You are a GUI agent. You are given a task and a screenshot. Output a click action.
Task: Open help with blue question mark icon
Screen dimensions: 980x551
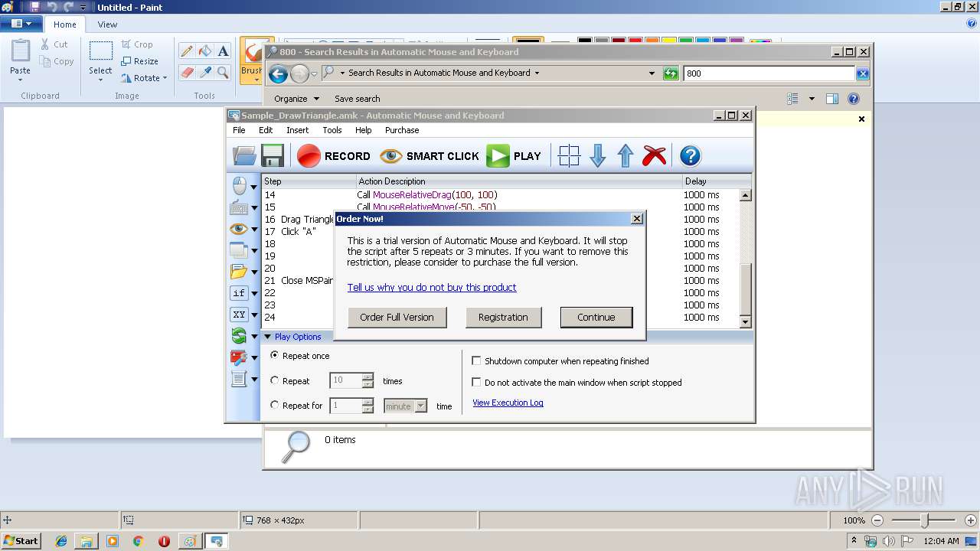tap(690, 156)
